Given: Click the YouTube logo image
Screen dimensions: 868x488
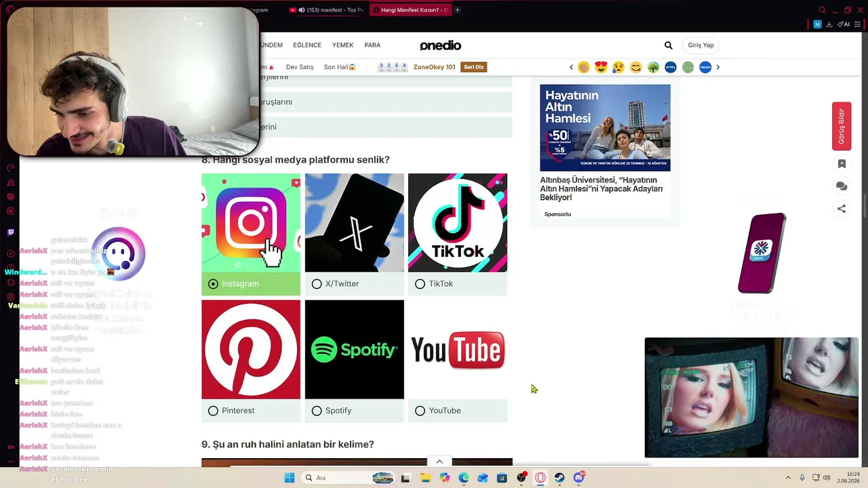Looking at the screenshot, I should click(458, 350).
